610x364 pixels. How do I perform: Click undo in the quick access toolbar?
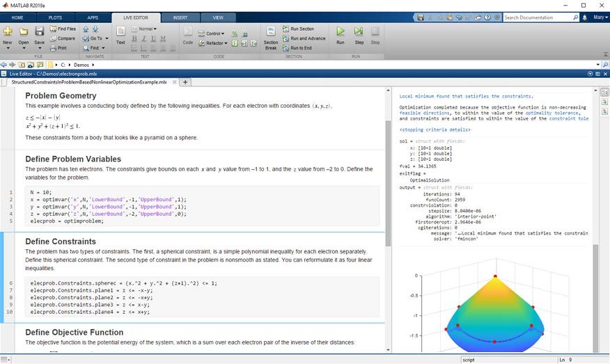coord(459,17)
